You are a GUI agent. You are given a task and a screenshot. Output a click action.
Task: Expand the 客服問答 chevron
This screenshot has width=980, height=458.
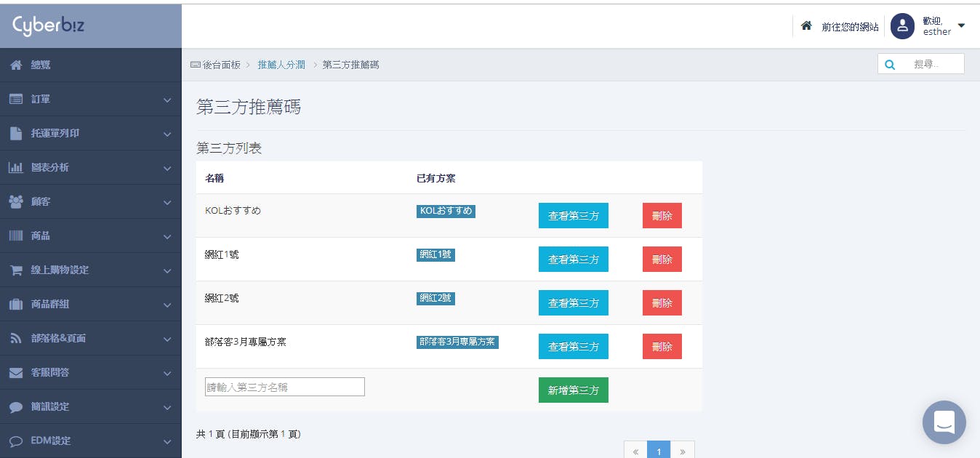pos(167,374)
